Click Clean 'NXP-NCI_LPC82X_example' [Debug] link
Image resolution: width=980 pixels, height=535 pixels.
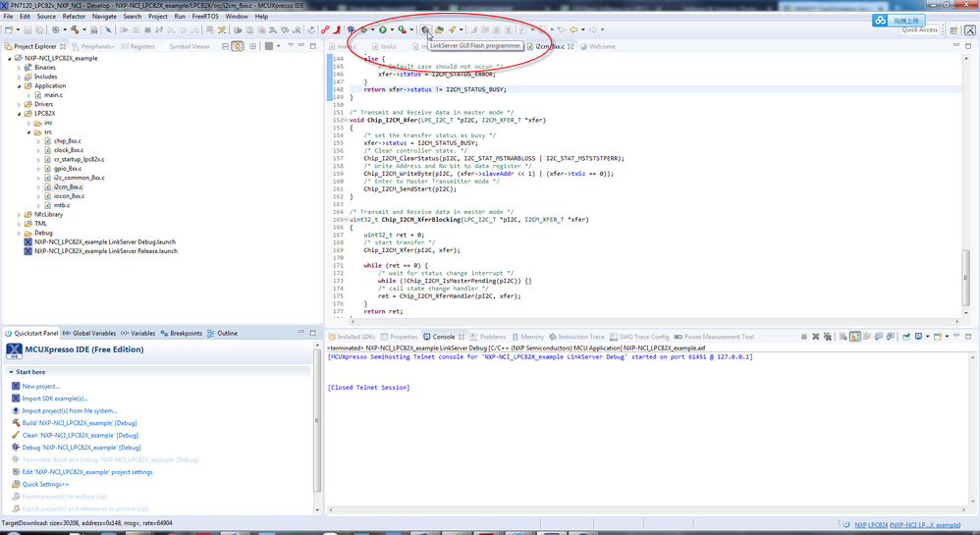[81, 436]
